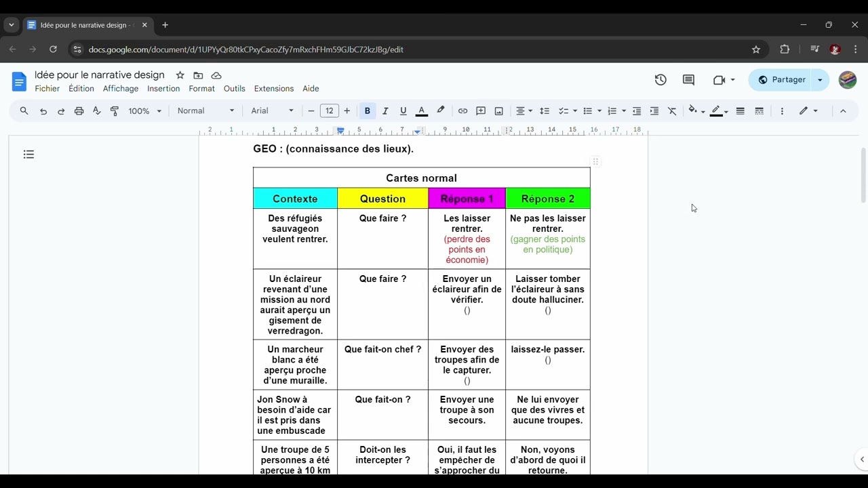This screenshot has height=488, width=868.
Task: Open the Arial font dropdown
Action: 272,111
